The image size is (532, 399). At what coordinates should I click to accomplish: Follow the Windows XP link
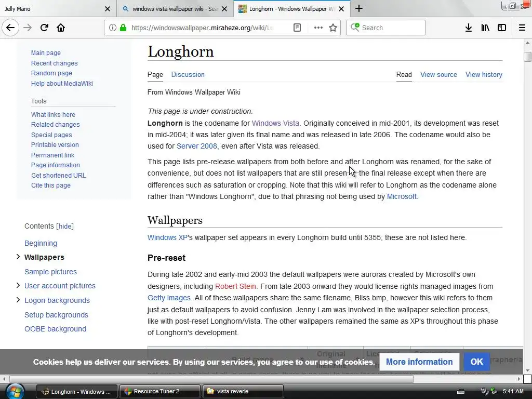(x=167, y=237)
